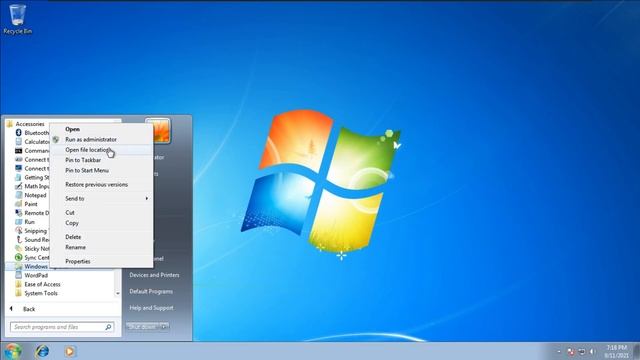Choose Open file location
Image resolution: width=640 pixels, height=360 pixels.
[x=101, y=150]
